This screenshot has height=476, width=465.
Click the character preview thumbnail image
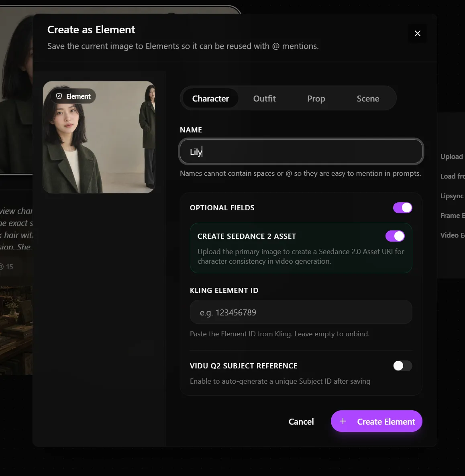pyautogui.click(x=99, y=137)
